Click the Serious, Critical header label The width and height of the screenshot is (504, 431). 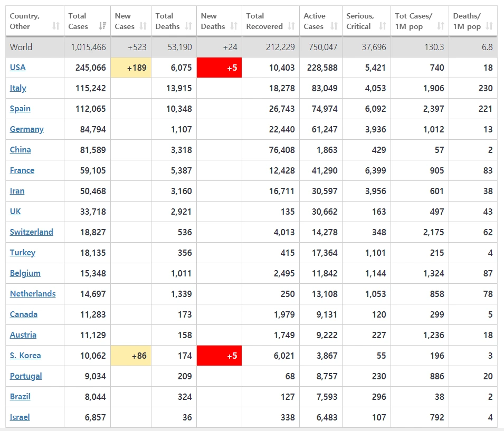[x=360, y=21]
